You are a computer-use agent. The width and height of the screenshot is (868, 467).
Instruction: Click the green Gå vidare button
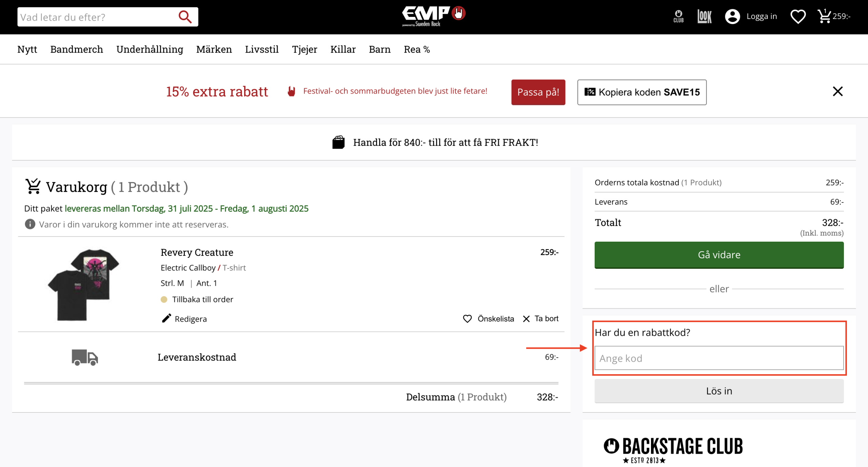[x=719, y=255]
